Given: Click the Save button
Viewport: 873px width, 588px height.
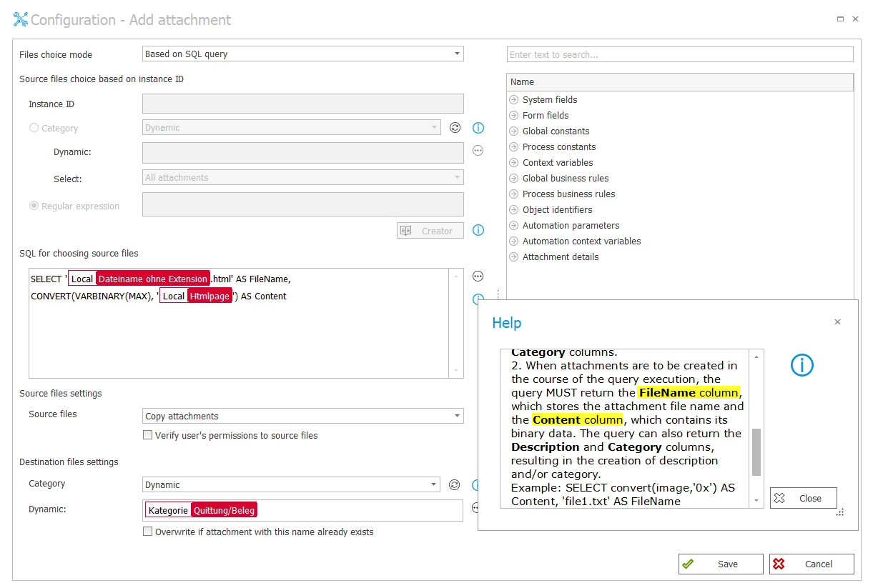Looking at the screenshot, I should (720, 564).
